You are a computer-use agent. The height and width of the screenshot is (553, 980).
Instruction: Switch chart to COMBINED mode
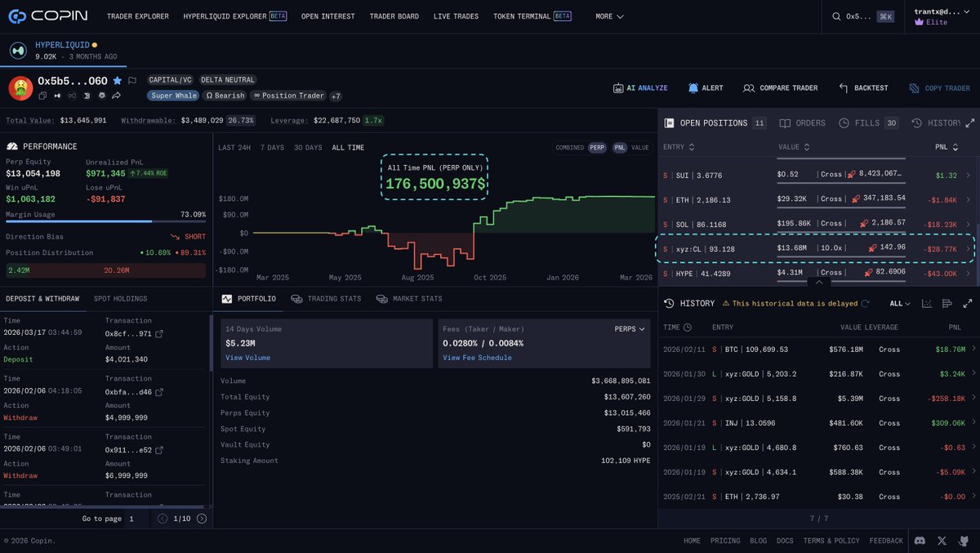[x=569, y=148]
